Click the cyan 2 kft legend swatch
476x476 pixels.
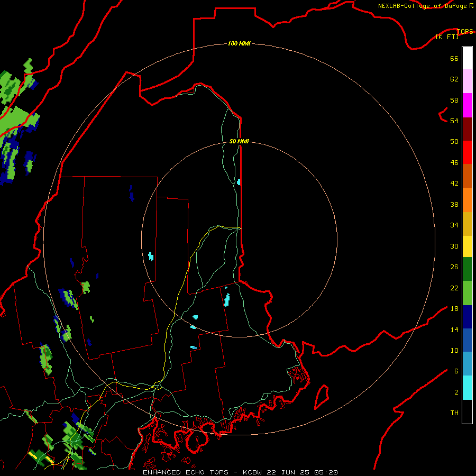pyautogui.click(x=467, y=388)
